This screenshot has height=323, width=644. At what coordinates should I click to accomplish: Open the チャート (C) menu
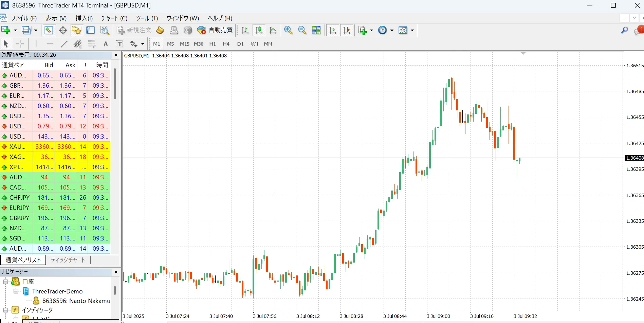click(x=114, y=18)
